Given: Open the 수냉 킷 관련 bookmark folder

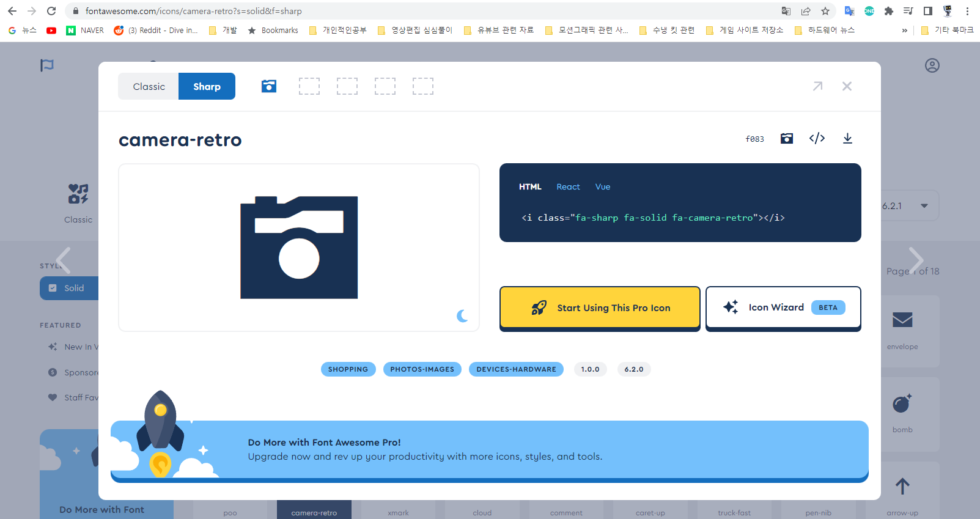Looking at the screenshot, I should click(x=666, y=30).
